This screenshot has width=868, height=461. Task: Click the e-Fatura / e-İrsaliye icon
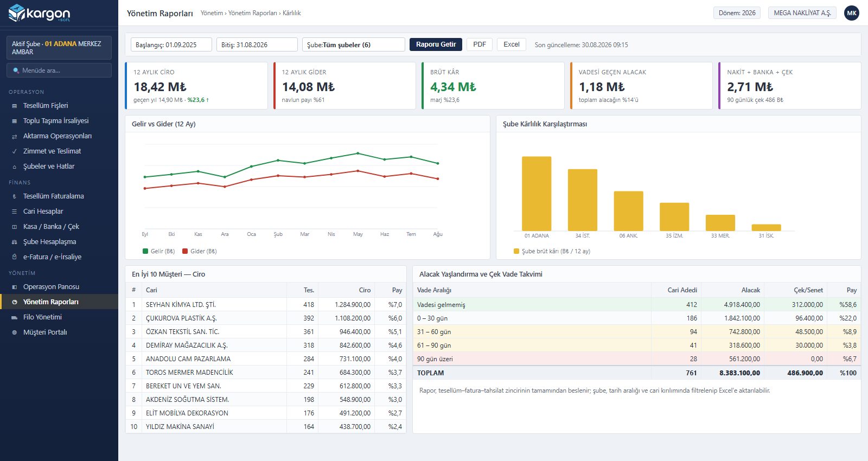click(15, 257)
